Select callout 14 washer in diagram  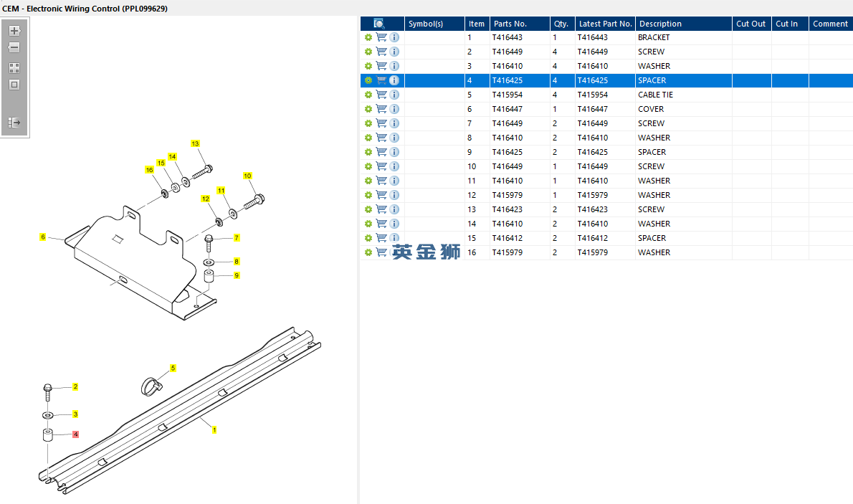(173, 157)
